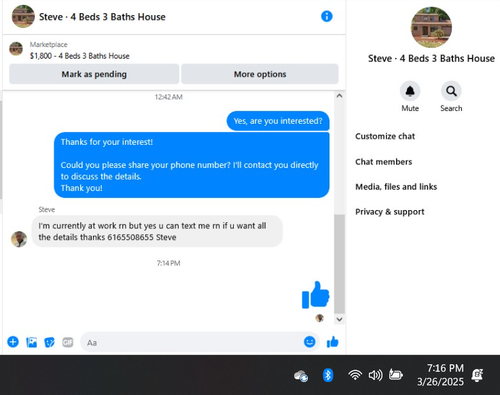Click the Bluetooth icon in system tray

[328, 375]
